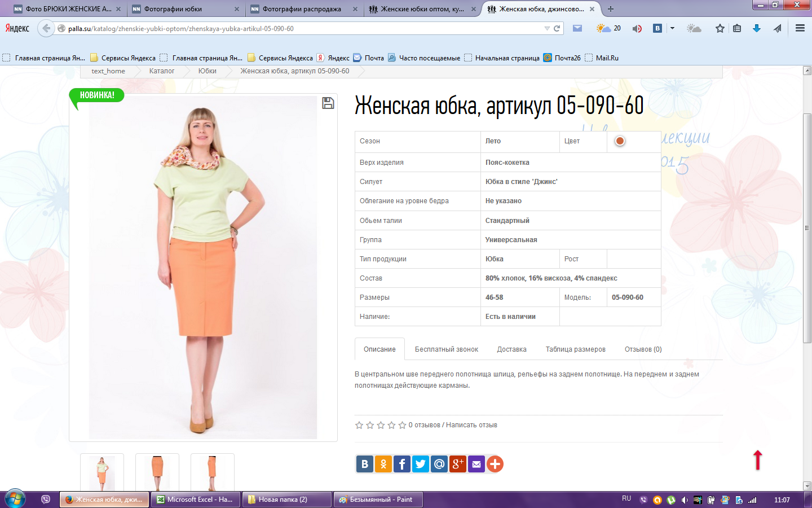Click the uTorrent tray icon
Image resolution: width=812 pixels, height=508 pixels.
671,500
